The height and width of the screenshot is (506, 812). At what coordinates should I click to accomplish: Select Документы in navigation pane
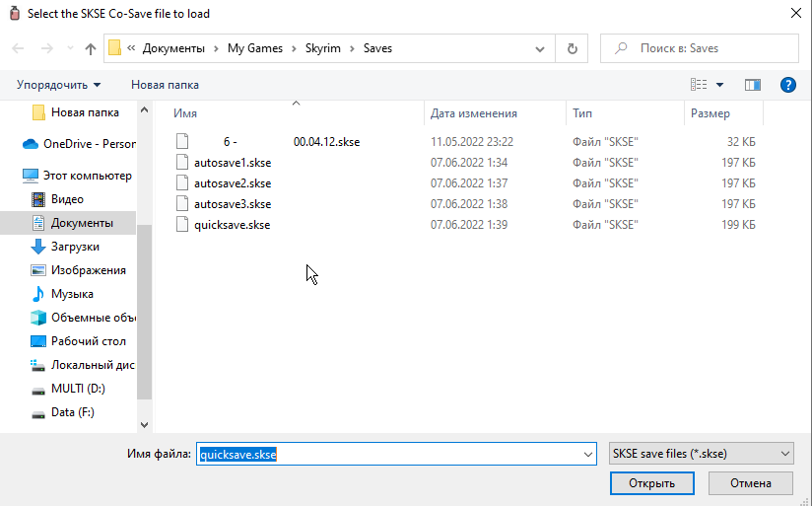68,223
